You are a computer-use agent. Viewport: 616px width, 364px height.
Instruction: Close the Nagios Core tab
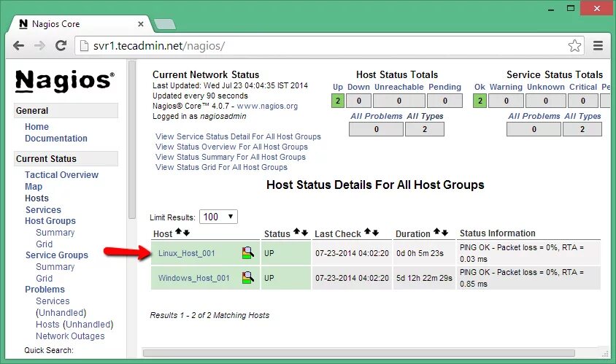[x=141, y=24]
